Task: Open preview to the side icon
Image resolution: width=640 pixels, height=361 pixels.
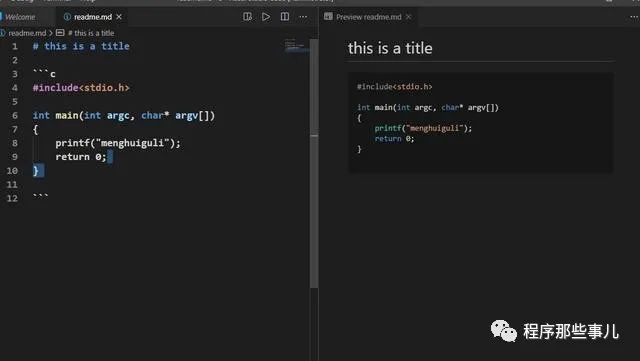Action: pyautogui.click(x=247, y=16)
